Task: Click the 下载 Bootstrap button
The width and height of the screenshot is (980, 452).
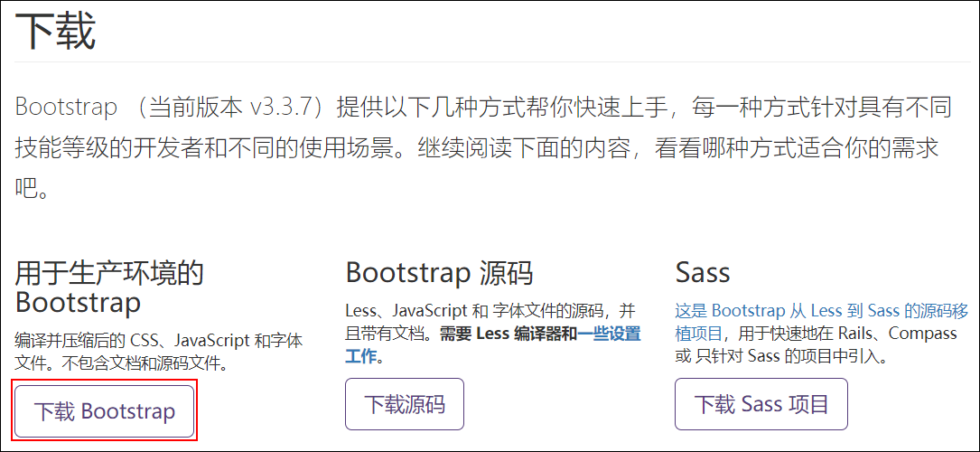Action: click(105, 411)
